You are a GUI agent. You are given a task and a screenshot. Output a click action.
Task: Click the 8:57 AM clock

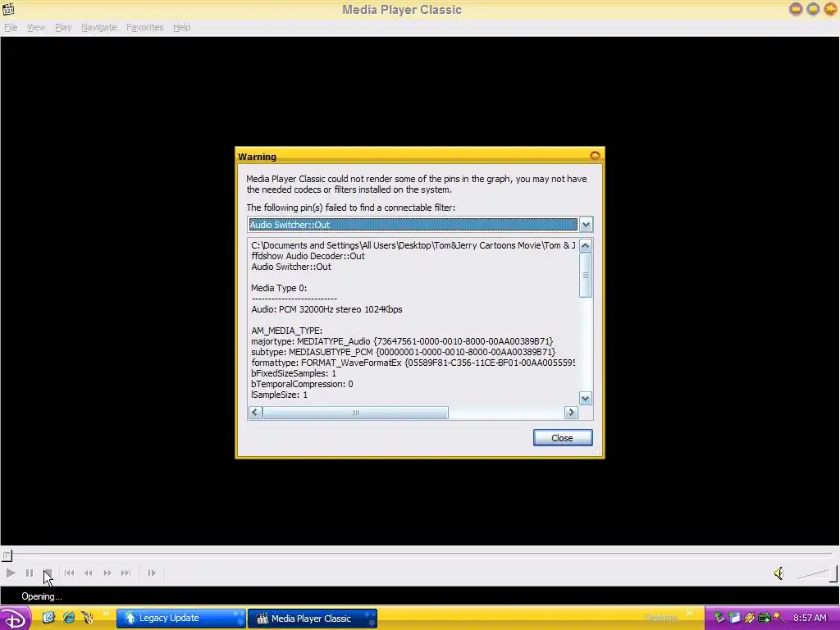tap(810, 618)
